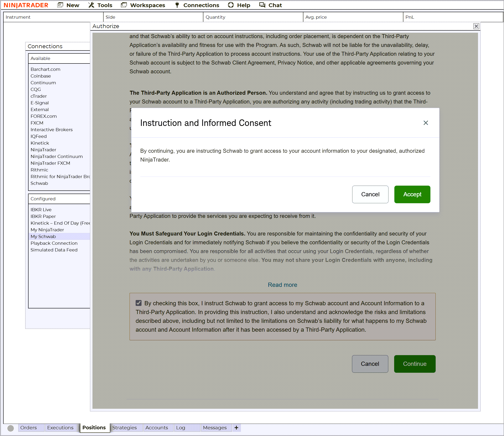Screen dimensions: 504x436
Task: Click the gray connection status circle
Action: click(10, 428)
